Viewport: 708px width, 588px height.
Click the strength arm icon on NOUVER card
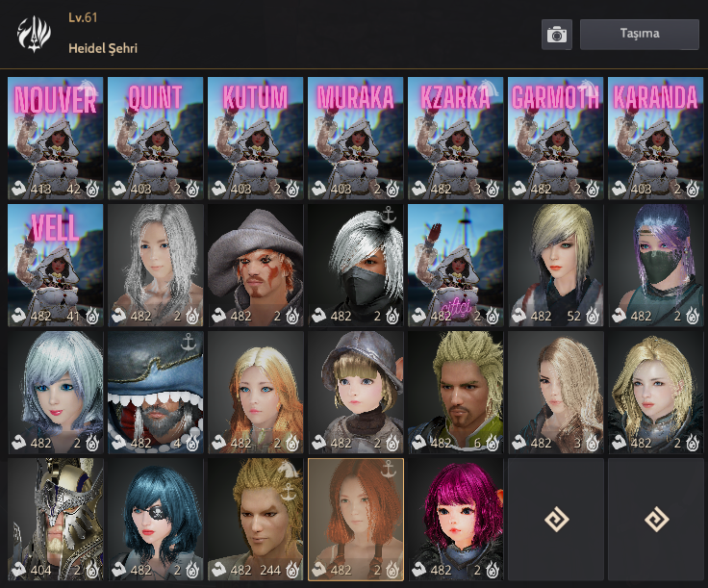click(19, 189)
